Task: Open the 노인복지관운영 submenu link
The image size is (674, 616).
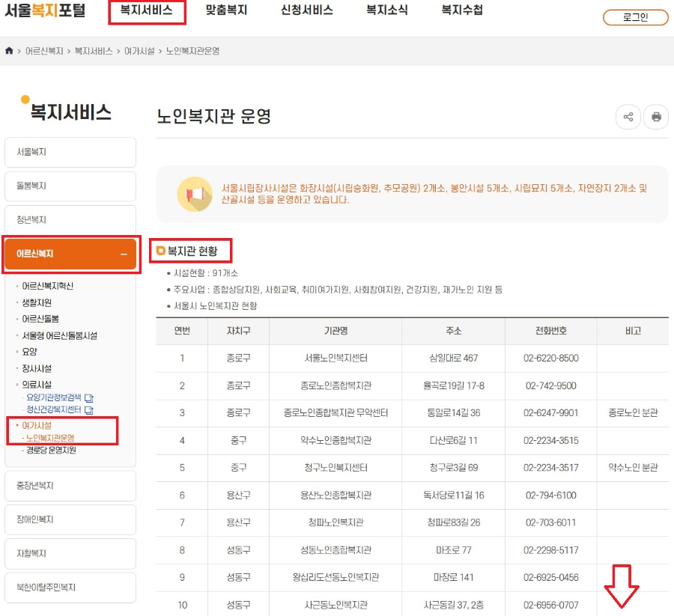Action: tap(50, 438)
